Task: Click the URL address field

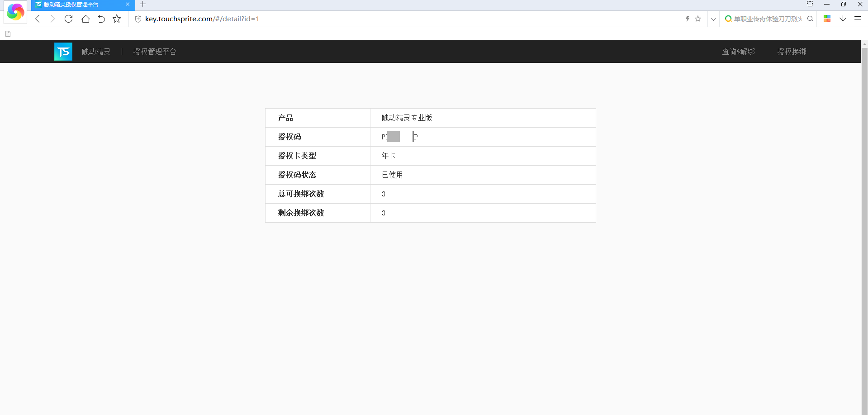Action: tap(407, 19)
